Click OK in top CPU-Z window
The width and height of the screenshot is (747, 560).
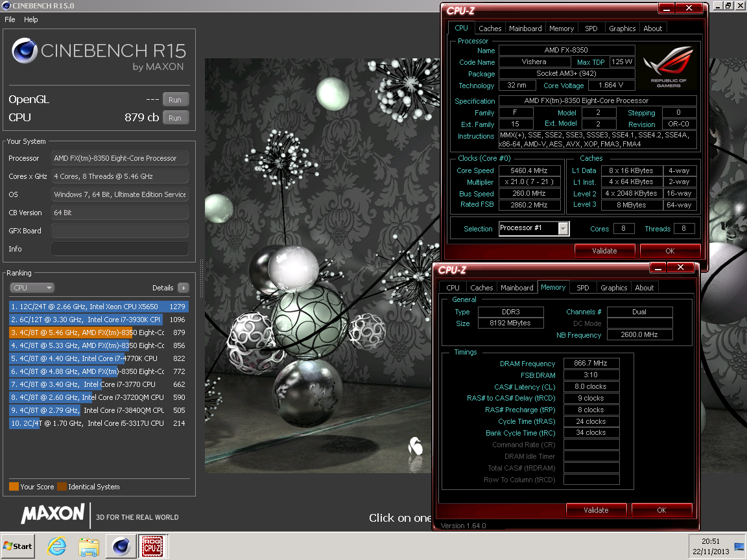[670, 251]
